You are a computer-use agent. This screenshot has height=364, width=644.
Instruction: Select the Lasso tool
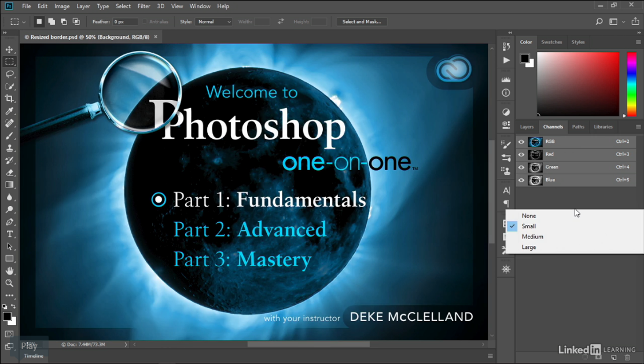click(9, 74)
